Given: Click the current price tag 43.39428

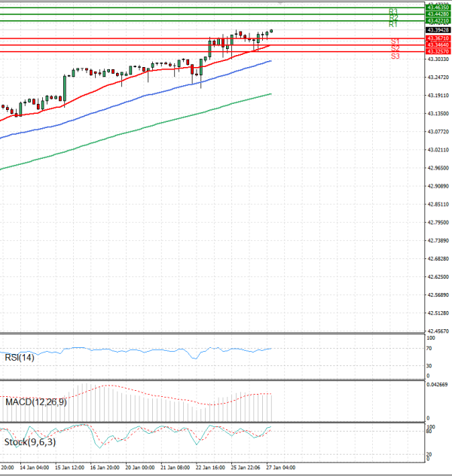Looking at the screenshot, I should pos(438,30).
